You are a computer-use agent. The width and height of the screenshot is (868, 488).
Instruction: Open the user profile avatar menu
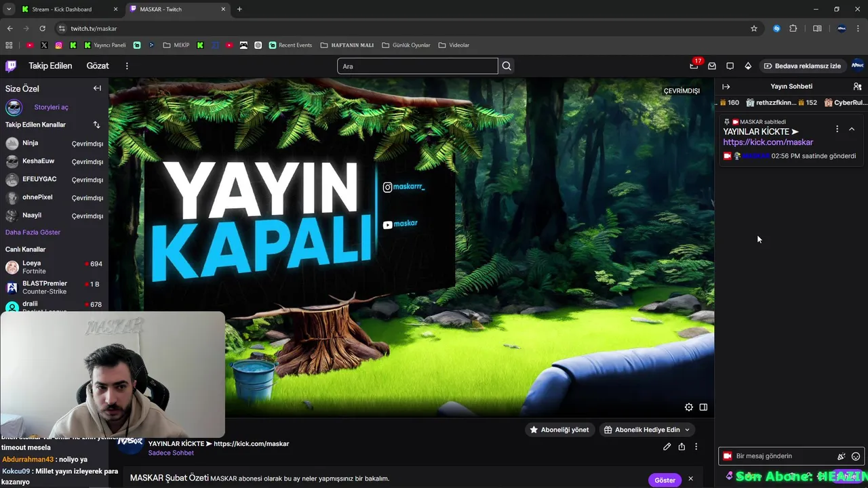pos(857,66)
